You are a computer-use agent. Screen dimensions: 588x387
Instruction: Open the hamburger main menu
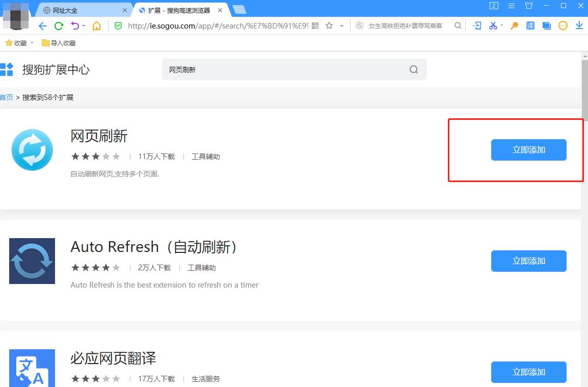point(512,6)
